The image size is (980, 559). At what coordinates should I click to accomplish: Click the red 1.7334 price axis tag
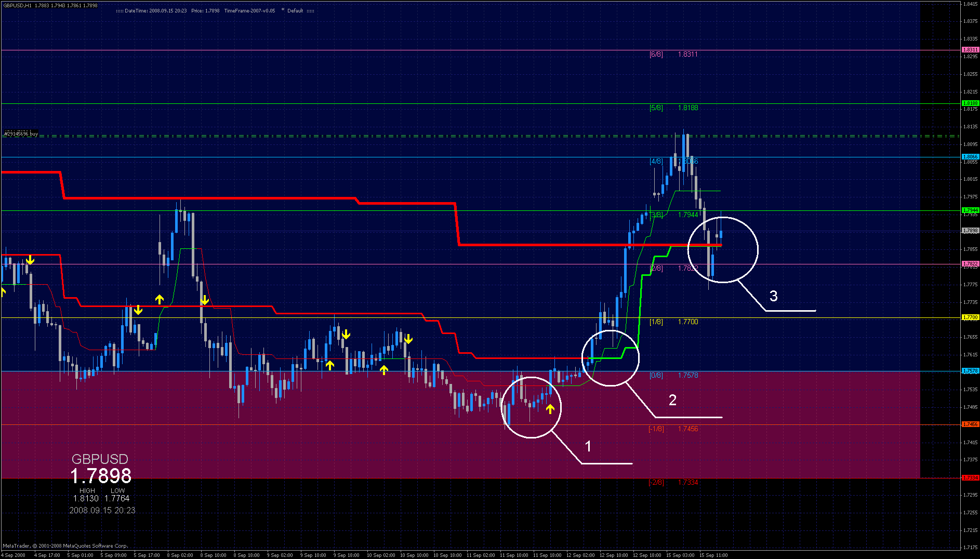coord(970,478)
